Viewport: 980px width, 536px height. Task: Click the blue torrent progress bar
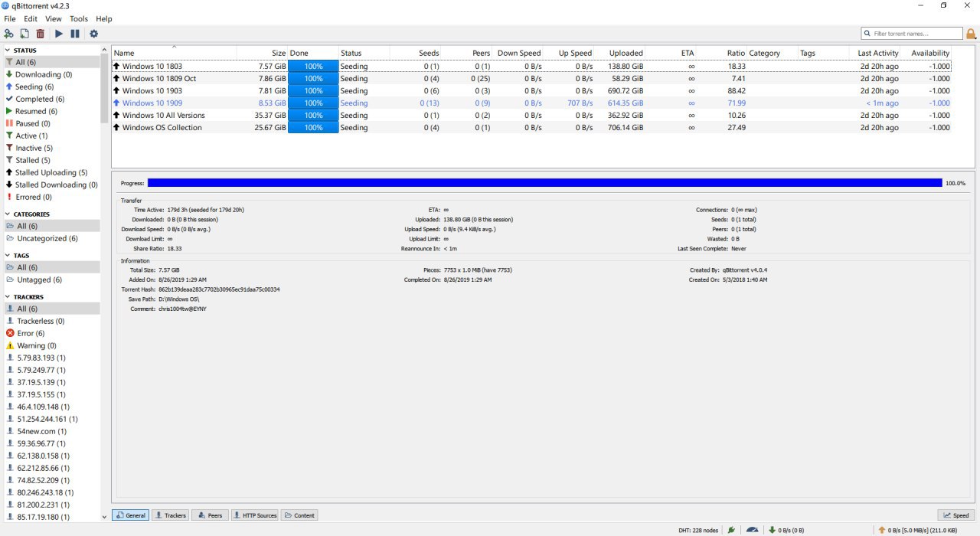[x=544, y=183]
